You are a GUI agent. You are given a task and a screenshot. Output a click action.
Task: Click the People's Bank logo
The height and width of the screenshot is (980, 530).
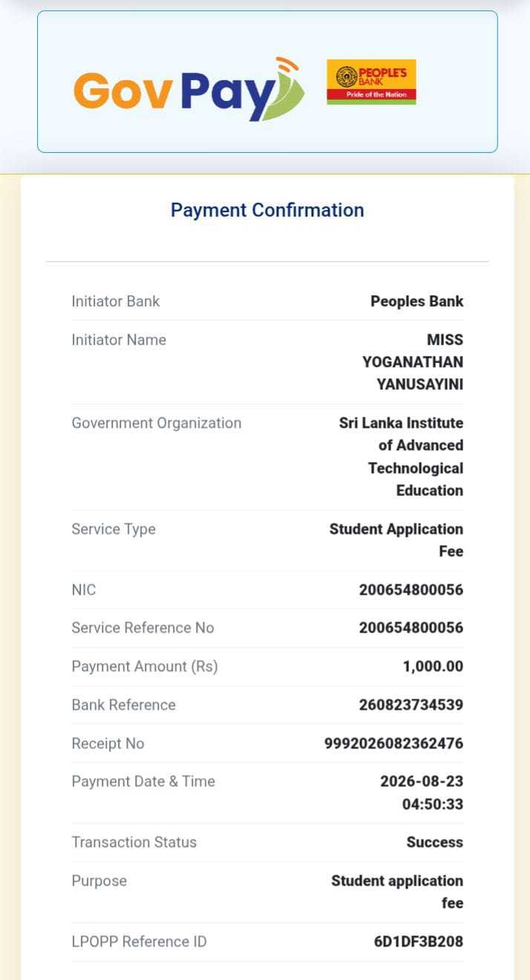coord(371,82)
